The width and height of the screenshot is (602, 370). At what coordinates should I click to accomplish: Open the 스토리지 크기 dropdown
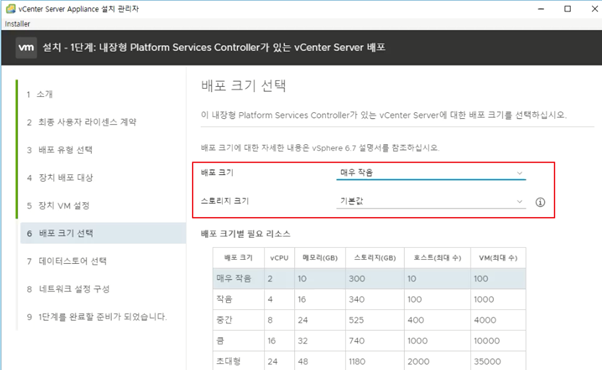click(431, 201)
